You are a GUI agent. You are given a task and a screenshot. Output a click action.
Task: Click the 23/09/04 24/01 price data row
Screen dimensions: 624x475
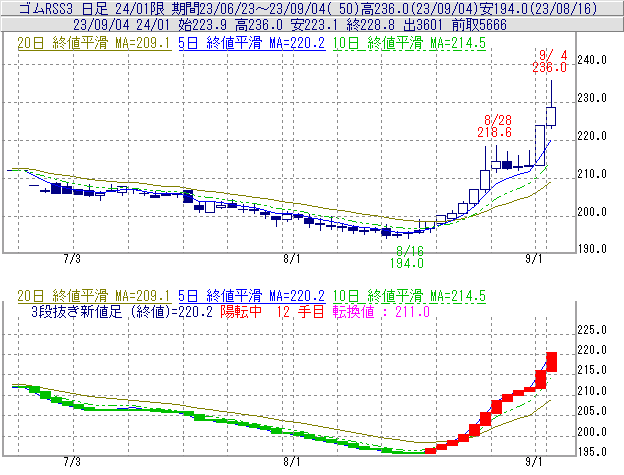[x=290, y=25]
